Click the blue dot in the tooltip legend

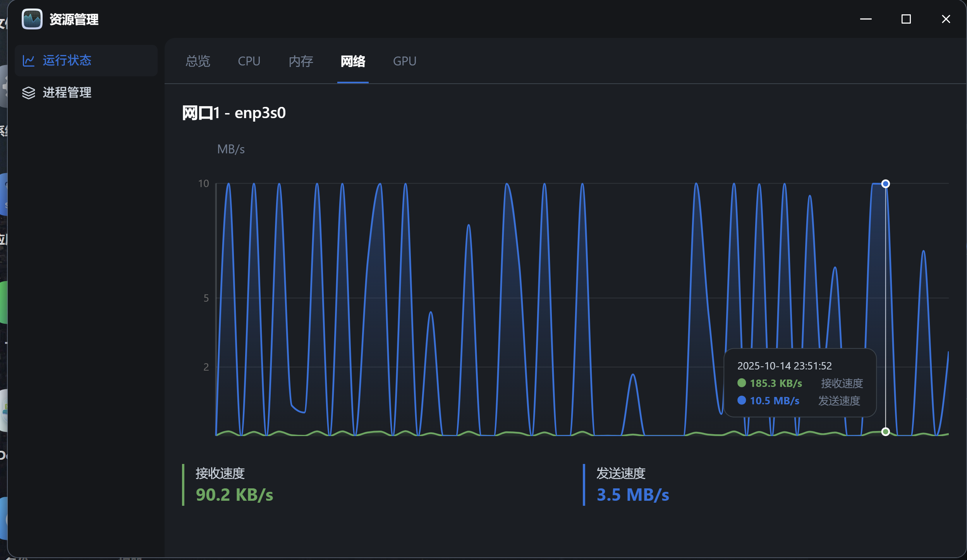[x=742, y=400]
